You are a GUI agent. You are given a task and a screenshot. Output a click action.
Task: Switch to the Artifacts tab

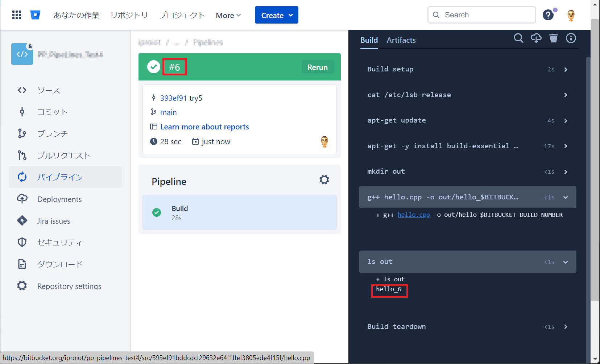pos(401,40)
